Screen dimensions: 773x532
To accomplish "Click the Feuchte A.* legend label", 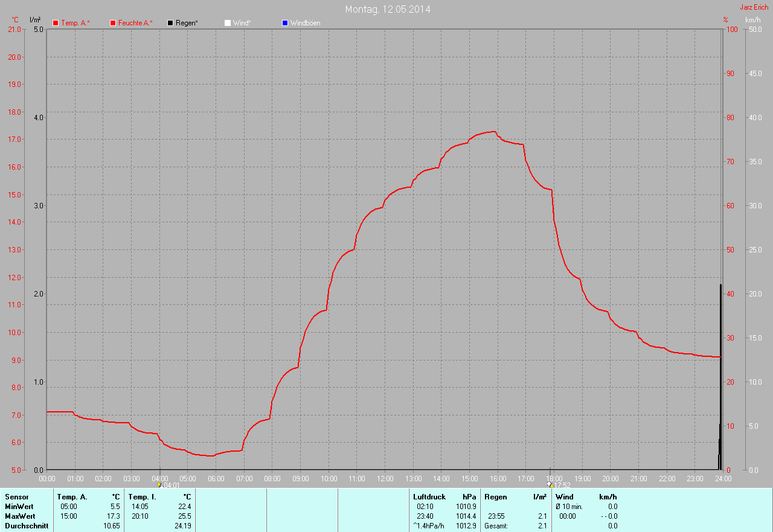I will 135,23.
